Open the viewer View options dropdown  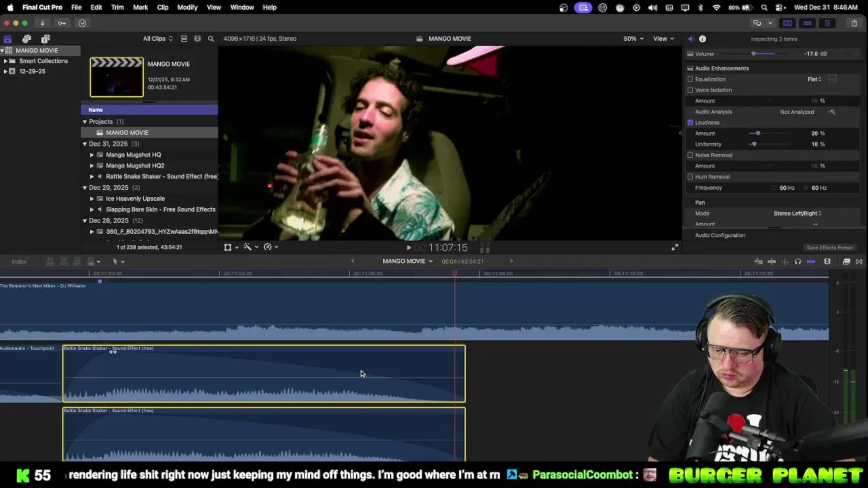click(x=663, y=39)
